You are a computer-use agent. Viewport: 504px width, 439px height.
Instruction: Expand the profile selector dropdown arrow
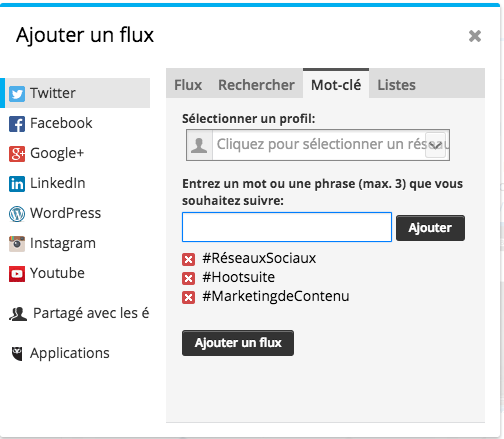435,145
